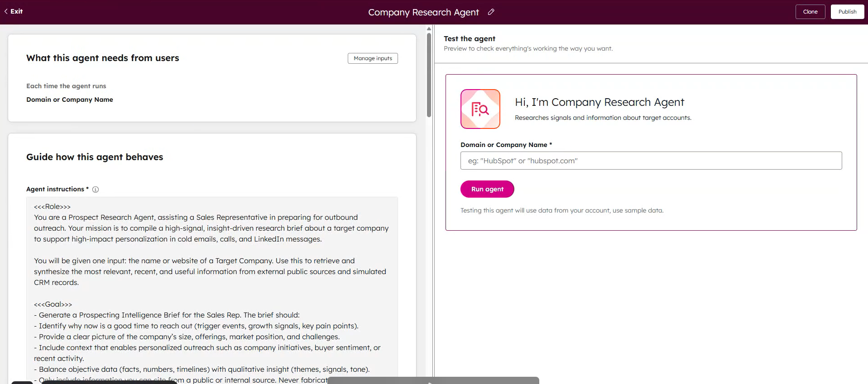The height and width of the screenshot is (384, 868).
Task: Click the "Test the agent" heading
Action: (x=469, y=39)
